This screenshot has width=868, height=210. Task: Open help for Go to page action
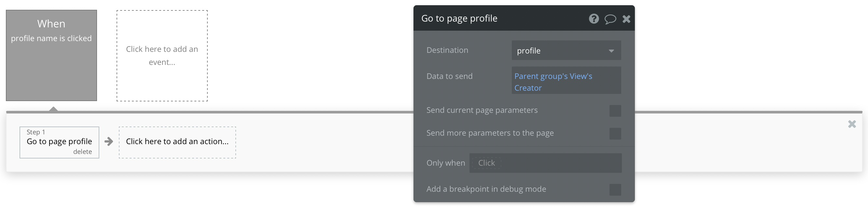coord(594,19)
